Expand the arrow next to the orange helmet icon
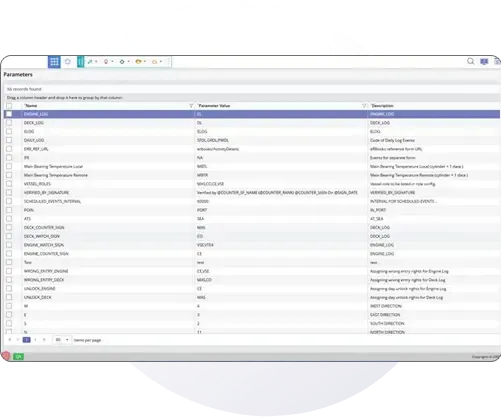The height and width of the screenshot is (417, 501). coord(145,62)
